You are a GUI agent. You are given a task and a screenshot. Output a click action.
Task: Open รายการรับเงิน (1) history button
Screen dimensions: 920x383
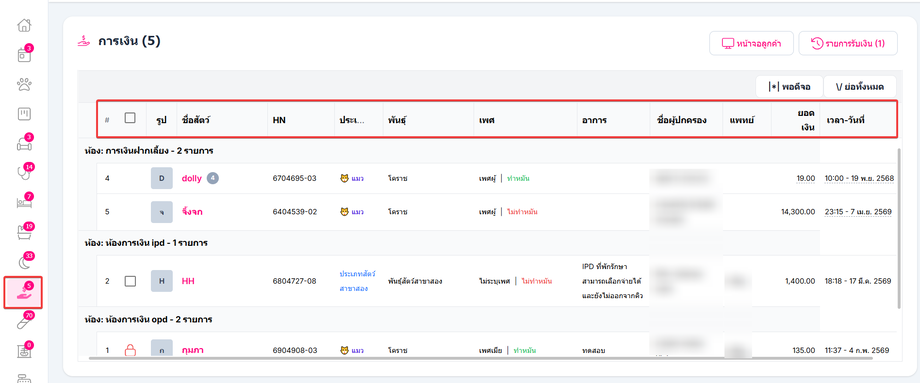(x=848, y=43)
